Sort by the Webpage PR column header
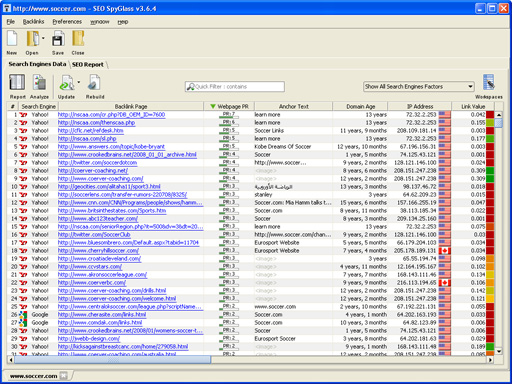Viewport: 512px width, 384px height. click(x=229, y=106)
